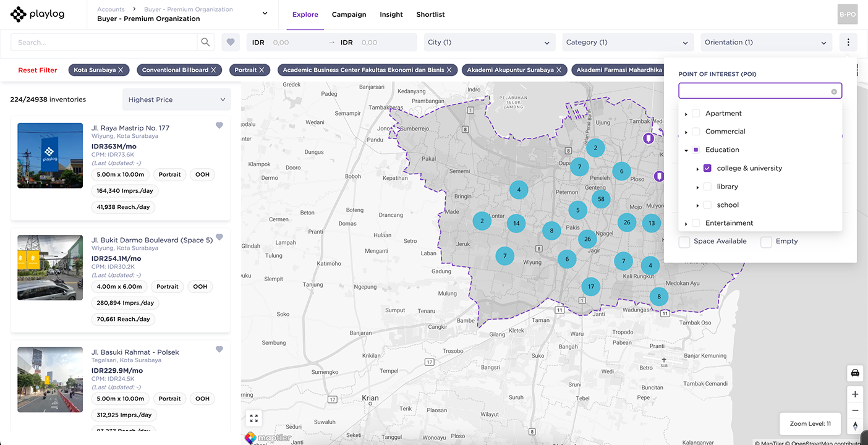
Task: Enable the Space Available checkbox
Action: pyautogui.click(x=684, y=242)
